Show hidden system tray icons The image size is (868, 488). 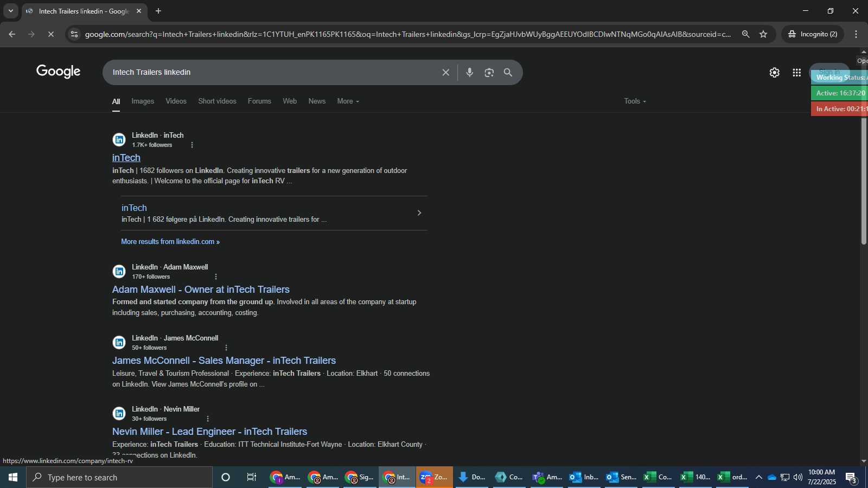759,477
